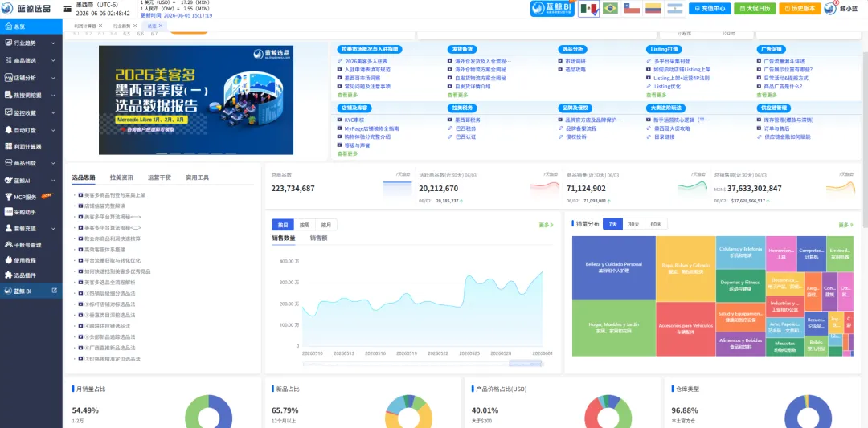Click 查看更多 under 发货备货
Viewport: 868px width, 428px height.
[458, 95]
